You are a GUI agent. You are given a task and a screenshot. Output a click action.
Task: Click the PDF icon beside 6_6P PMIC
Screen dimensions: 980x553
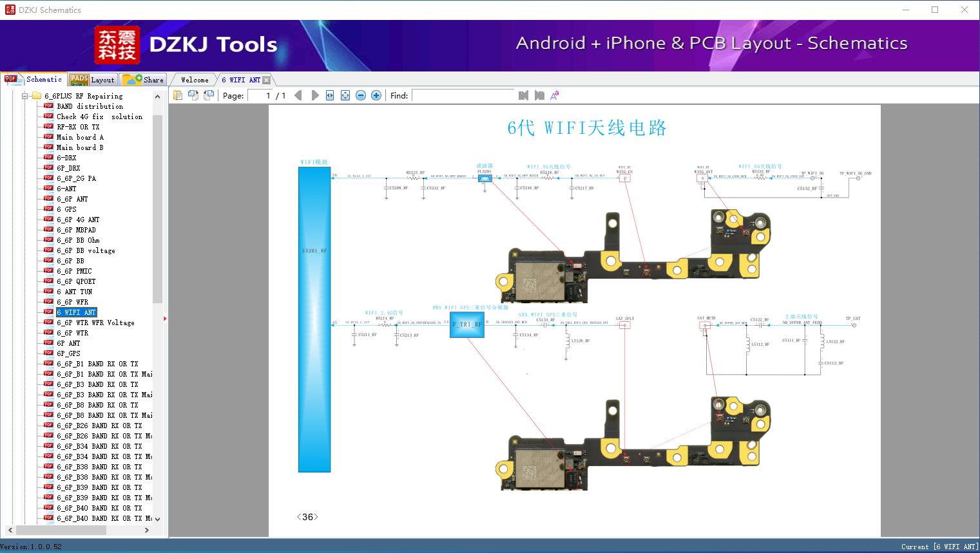click(48, 271)
